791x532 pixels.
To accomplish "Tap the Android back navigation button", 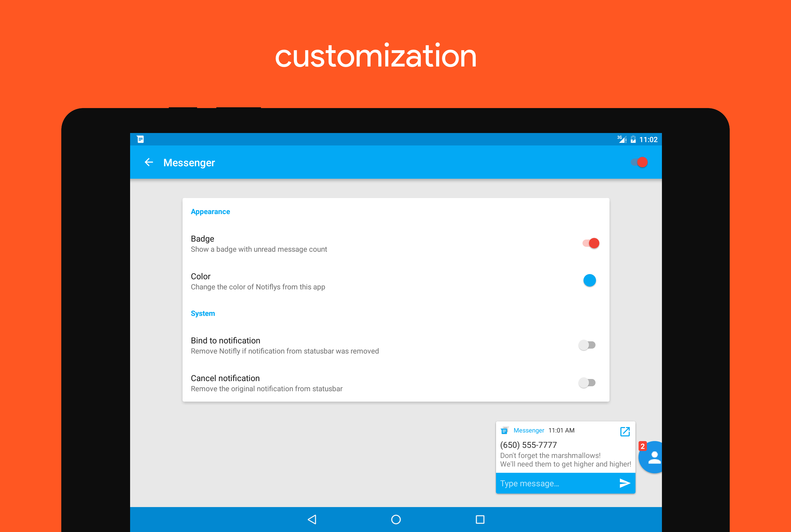I will (x=312, y=520).
